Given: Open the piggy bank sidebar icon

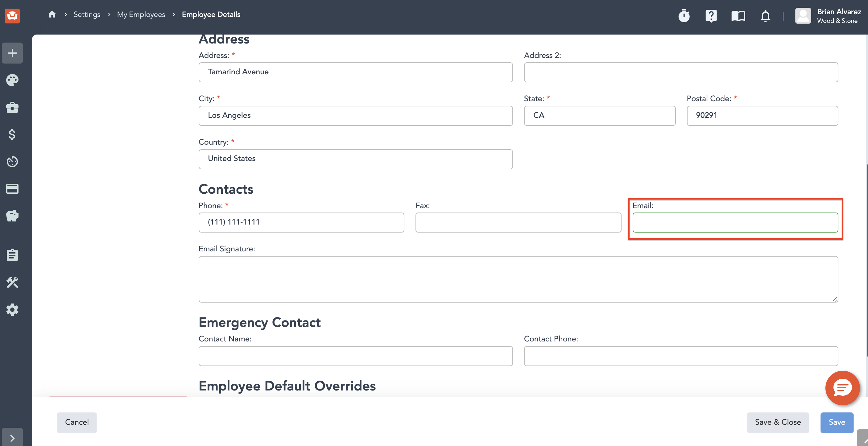Looking at the screenshot, I should [12, 216].
